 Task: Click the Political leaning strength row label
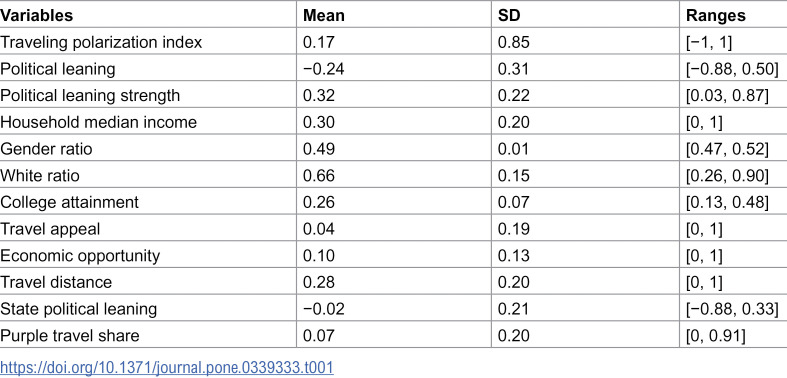point(90,95)
